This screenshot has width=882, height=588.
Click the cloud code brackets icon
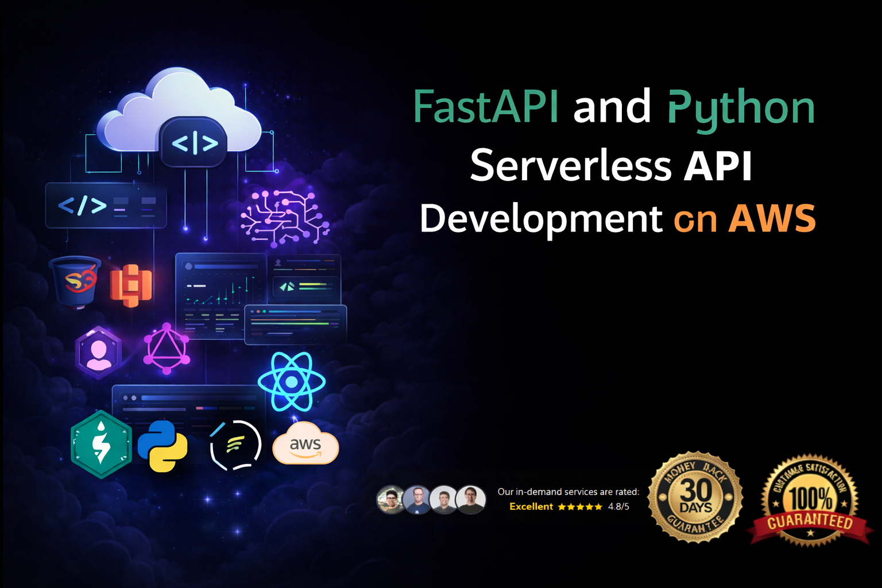(x=194, y=142)
